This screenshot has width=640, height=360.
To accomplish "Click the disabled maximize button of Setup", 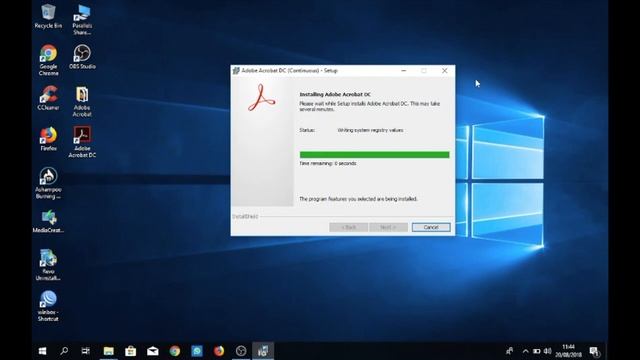I will 424,71.
